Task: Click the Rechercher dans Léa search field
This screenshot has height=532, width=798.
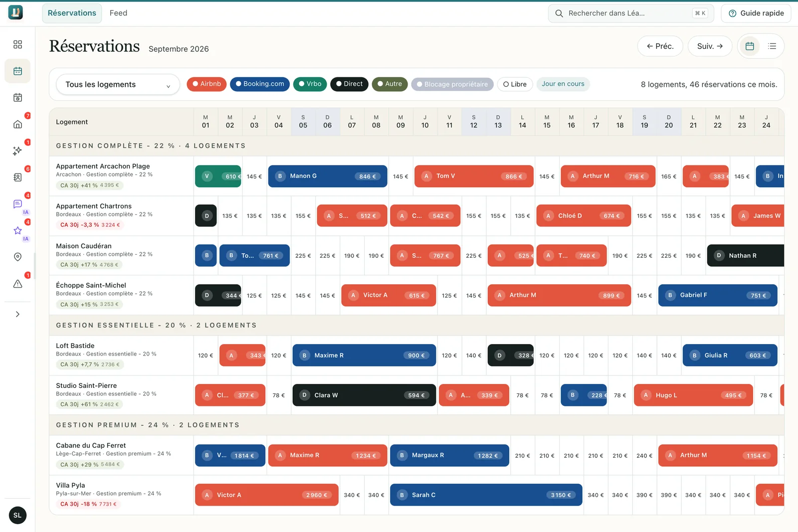Action: click(631, 13)
